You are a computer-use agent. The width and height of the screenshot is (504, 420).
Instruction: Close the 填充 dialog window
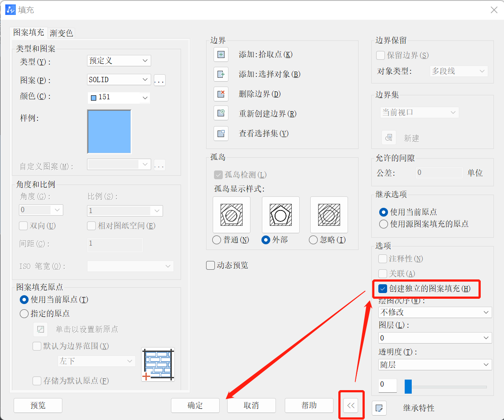(x=494, y=10)
